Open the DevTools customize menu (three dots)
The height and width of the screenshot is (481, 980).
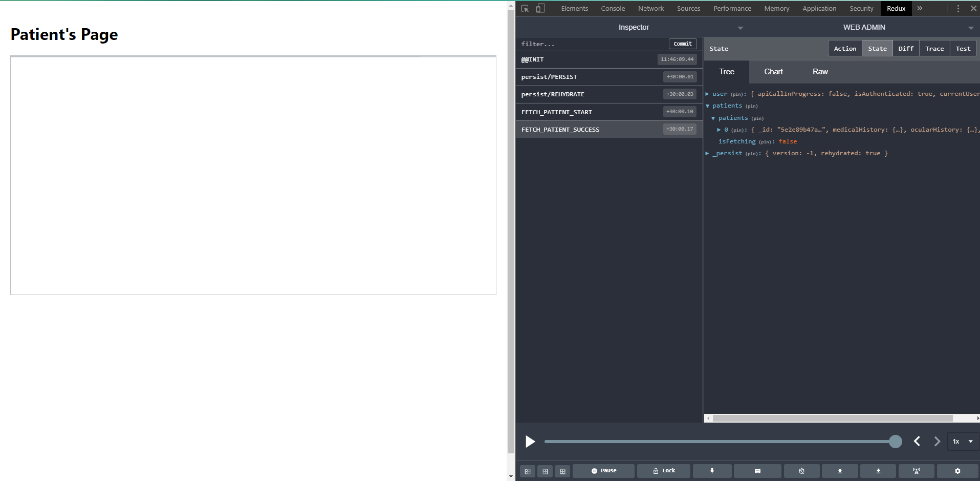(x=958, y=9)
